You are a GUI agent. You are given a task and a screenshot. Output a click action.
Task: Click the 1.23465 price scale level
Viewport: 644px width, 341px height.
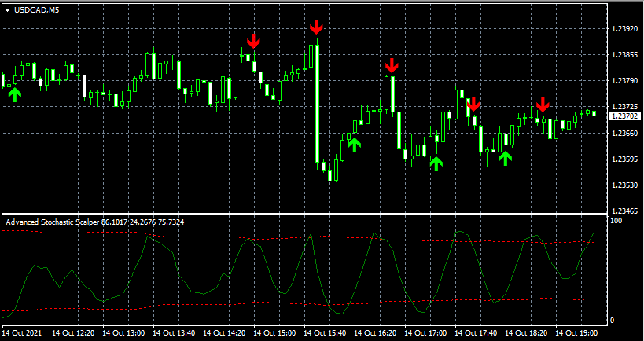click(624, 212)
